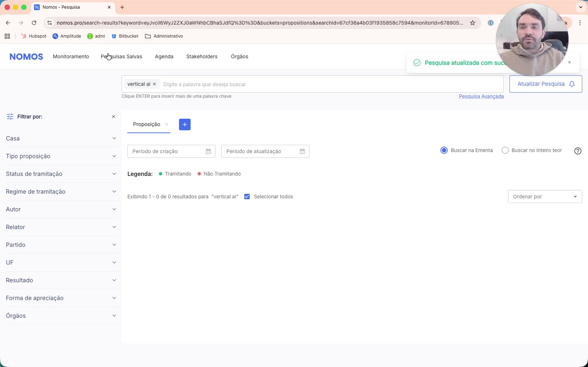Close the Nomos - Pesquisa tab
The image size is (588, 367).
[109, 7]
